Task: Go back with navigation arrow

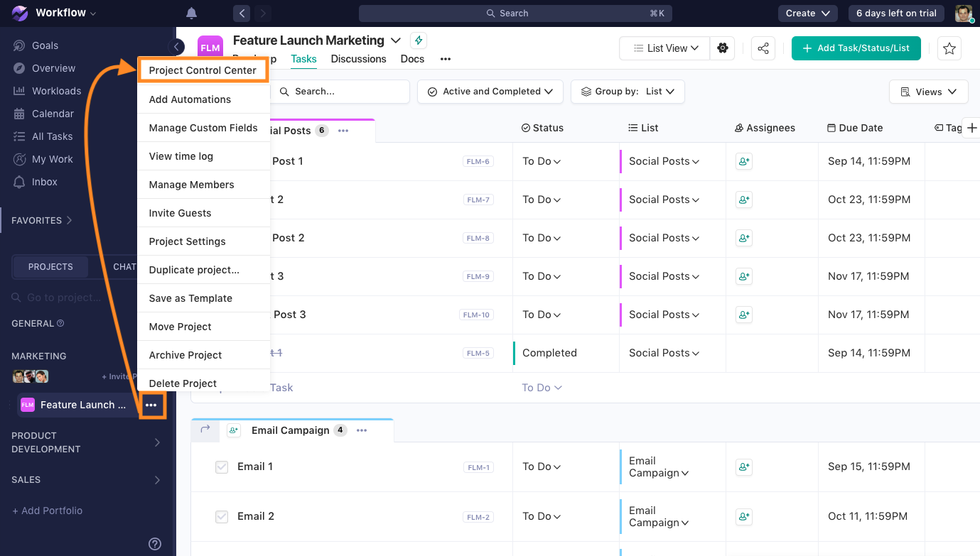Action: tap(242, 13)
